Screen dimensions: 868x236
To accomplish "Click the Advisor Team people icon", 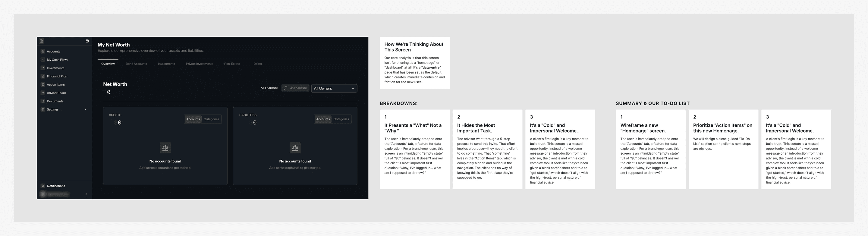I will click(43, 93).
